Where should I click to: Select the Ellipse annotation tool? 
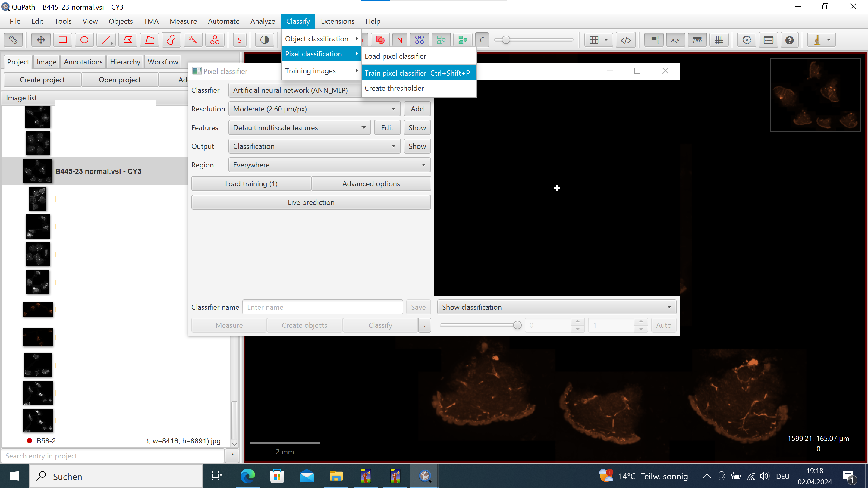coord(84,39)
